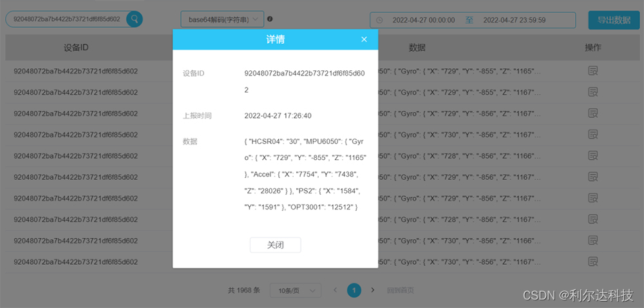Image resolution: width=644 pixels, height=308 pixels.
Task: Click device ID value in the dialog
Action: (305, 82)
